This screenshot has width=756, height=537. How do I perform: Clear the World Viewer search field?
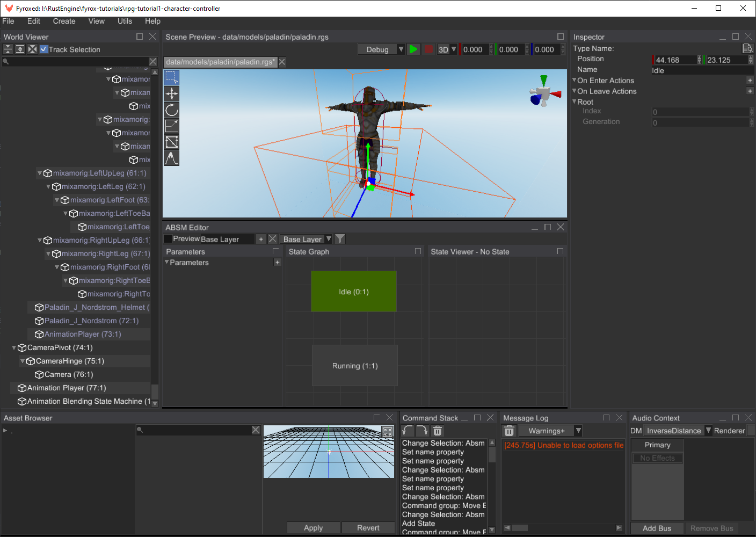[x=153, y=62]
